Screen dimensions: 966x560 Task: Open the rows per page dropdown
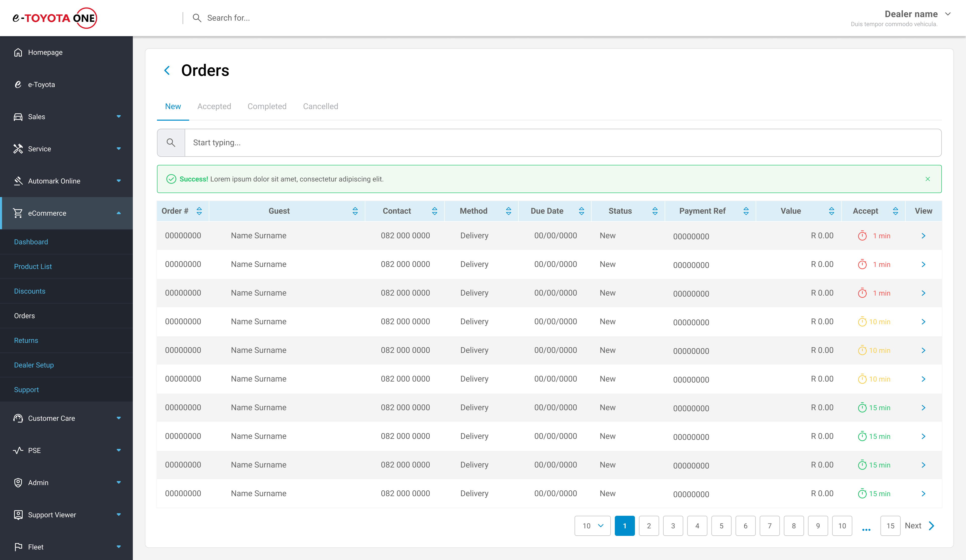592,526
